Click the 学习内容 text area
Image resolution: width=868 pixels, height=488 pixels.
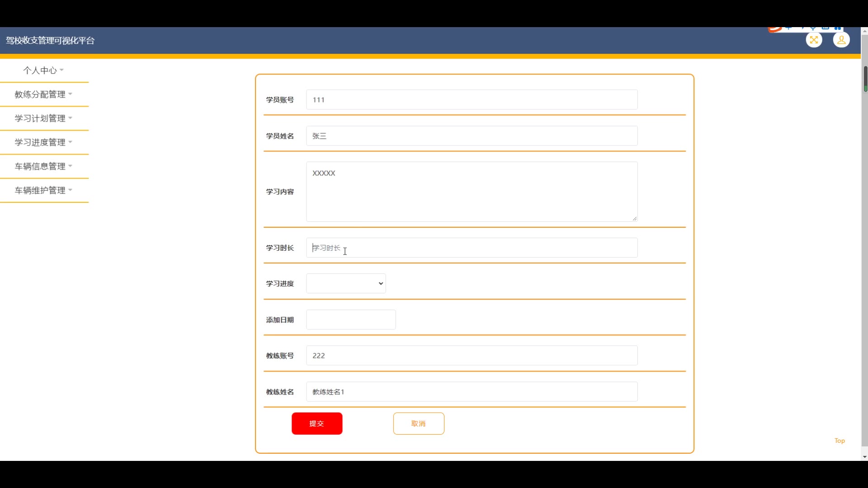click(x=472, y=192)
